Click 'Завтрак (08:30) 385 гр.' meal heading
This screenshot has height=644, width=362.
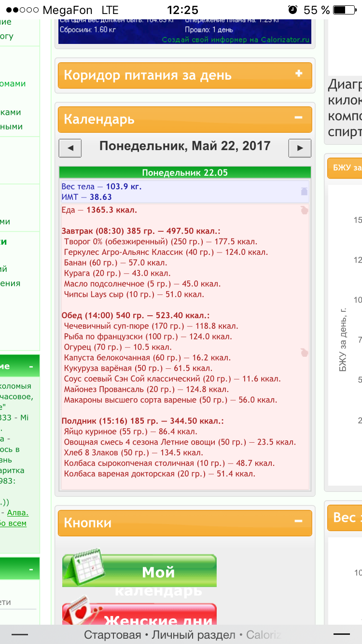pyautogui.click(x=141, y=231)
